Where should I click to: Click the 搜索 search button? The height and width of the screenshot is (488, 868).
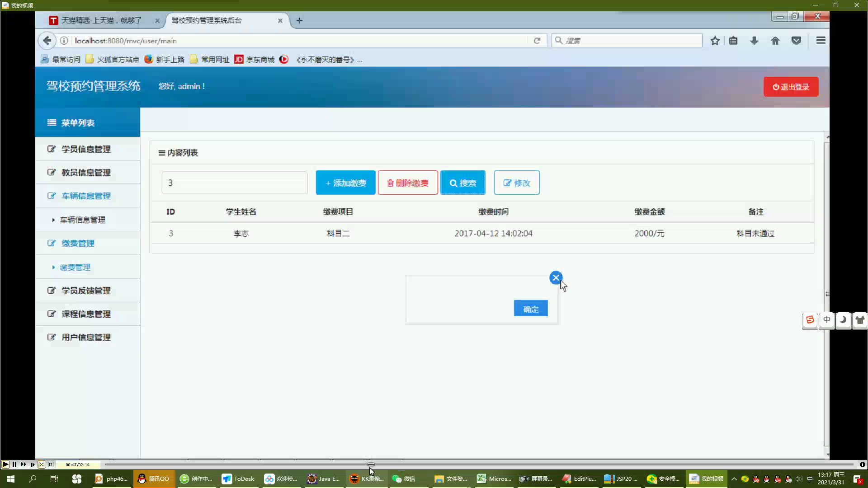pos(463,183)
